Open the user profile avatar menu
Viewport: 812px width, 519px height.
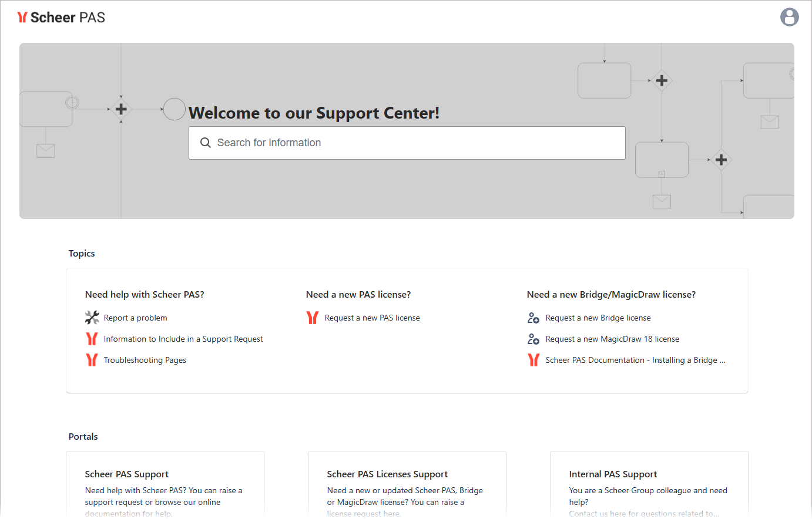click(x=789, y=17)
